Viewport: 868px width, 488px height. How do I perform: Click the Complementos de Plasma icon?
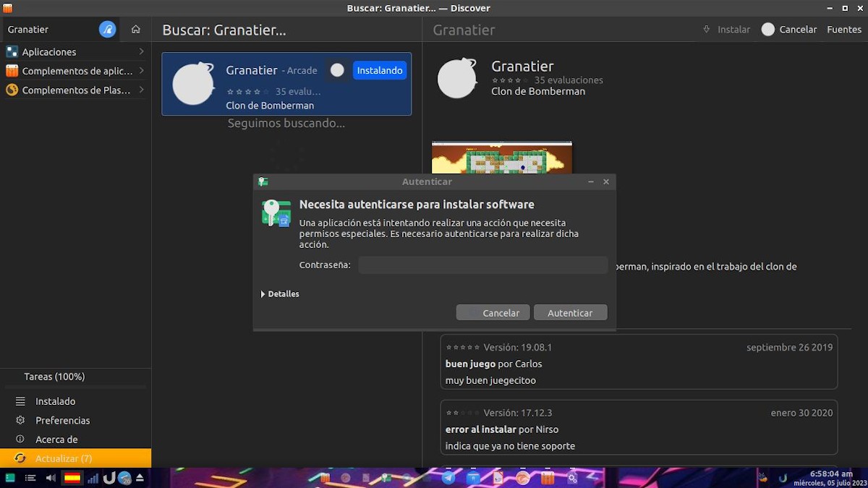click(x=12, y=90)
